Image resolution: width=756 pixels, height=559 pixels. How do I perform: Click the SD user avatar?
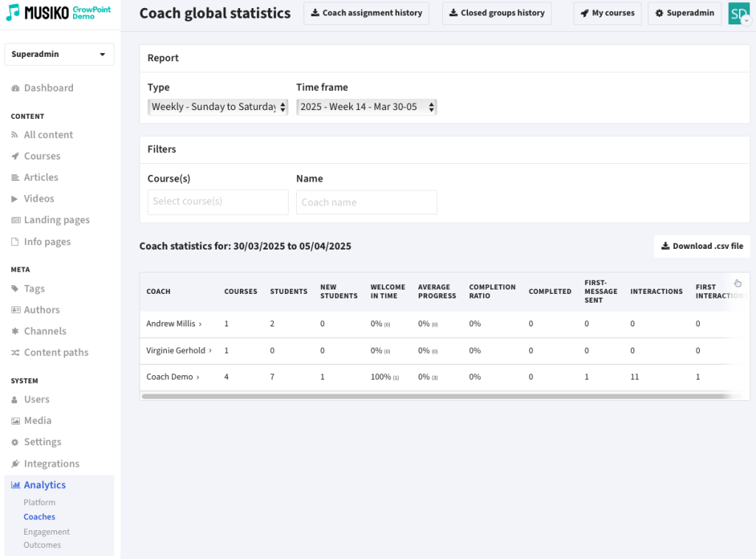click(738, 13)
